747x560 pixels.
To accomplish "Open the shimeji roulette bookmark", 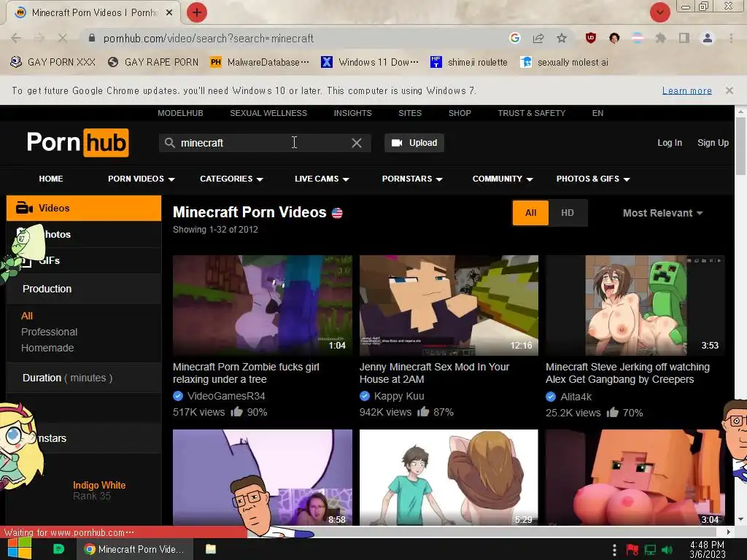I will 469,62.
